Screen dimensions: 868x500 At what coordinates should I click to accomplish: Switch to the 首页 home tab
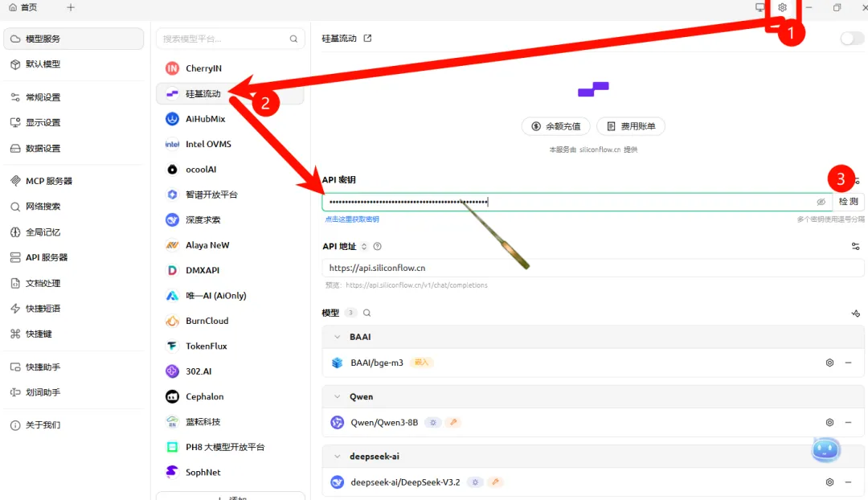click(x=23, y=7)
